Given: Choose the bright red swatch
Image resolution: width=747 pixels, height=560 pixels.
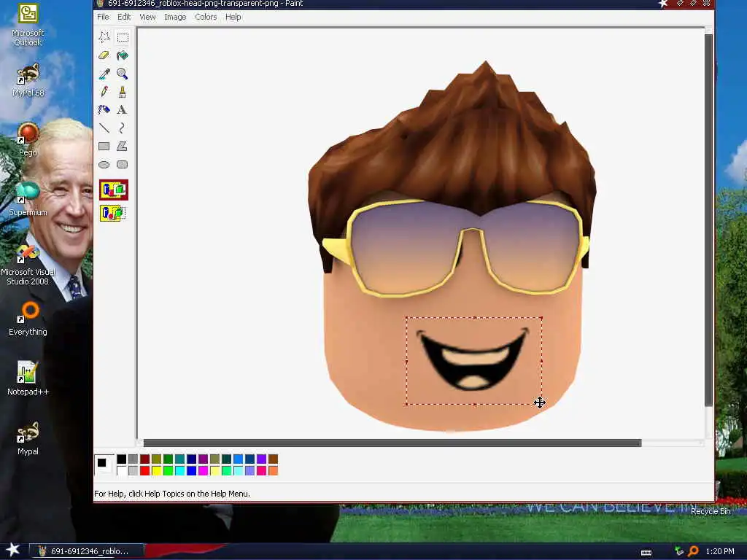Looking at the screenshot, I should point(145,470).
